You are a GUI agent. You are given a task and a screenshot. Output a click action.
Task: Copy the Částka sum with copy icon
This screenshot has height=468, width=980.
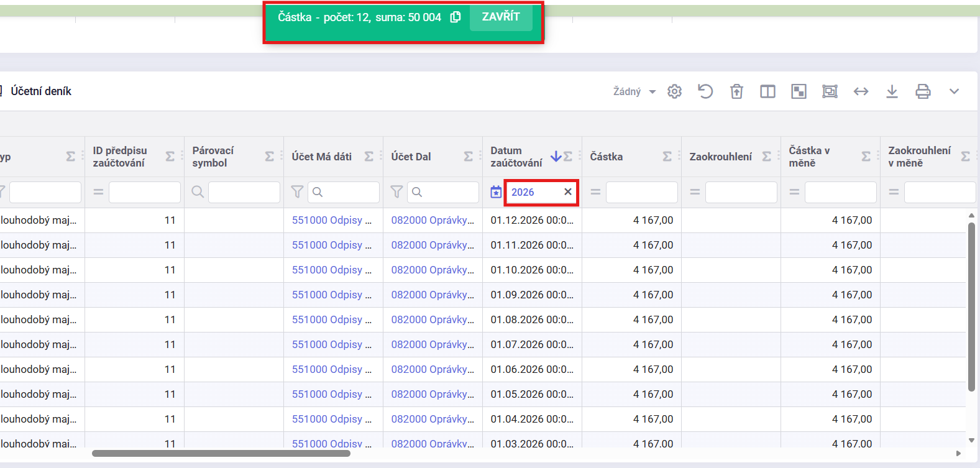(456, 17)
